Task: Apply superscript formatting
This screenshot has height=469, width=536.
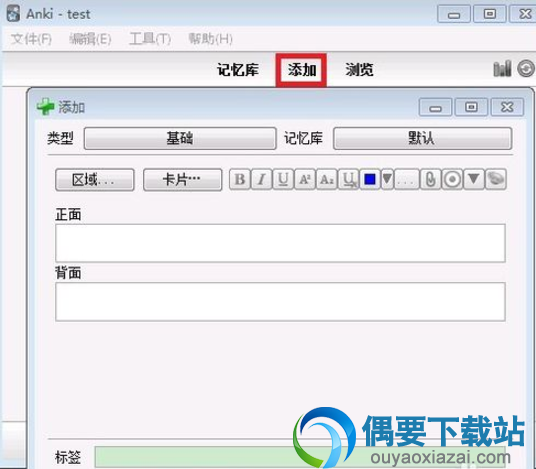Action: click(305, 179)
